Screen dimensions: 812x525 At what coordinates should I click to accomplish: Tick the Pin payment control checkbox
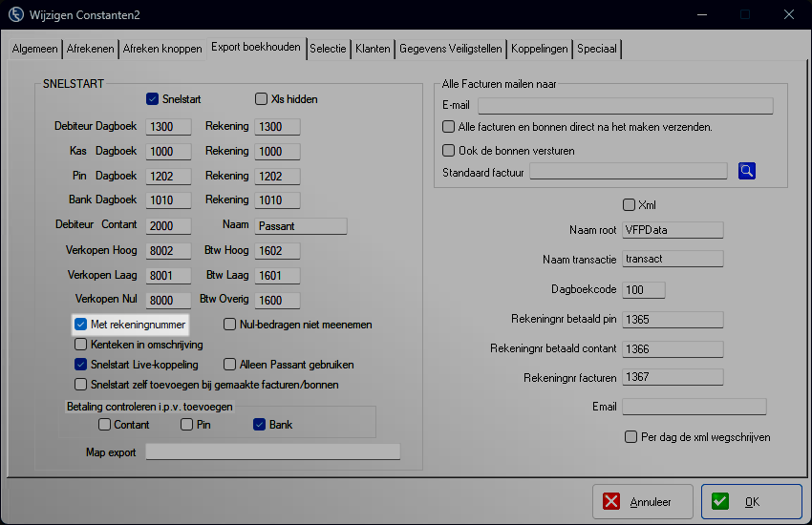pos(187,425)
